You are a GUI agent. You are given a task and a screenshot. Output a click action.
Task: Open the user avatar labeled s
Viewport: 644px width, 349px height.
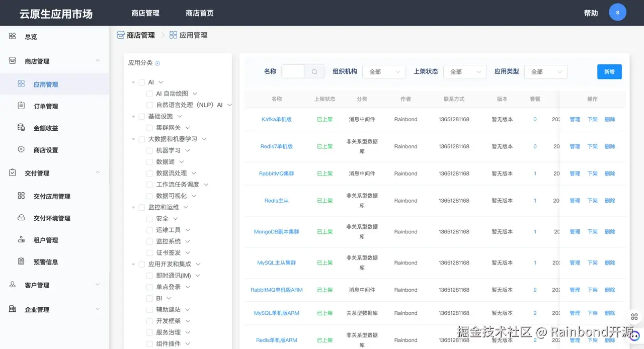coord(617,12)
